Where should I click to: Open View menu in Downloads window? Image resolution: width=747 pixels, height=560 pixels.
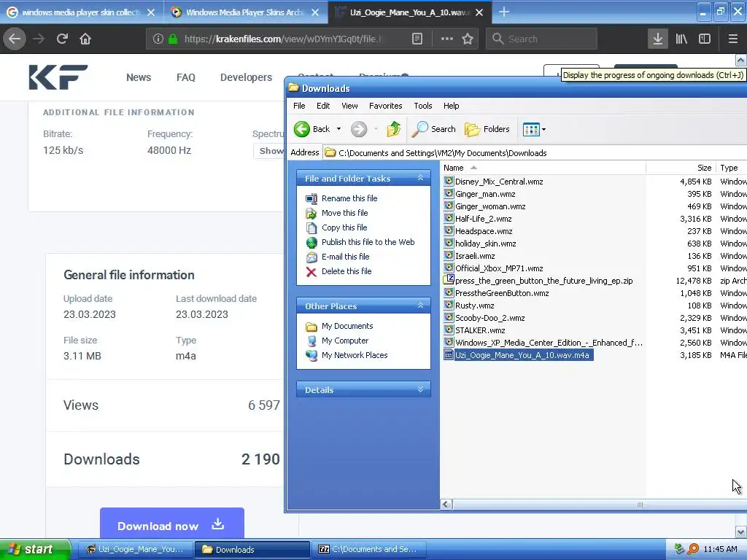coord(349,106)
